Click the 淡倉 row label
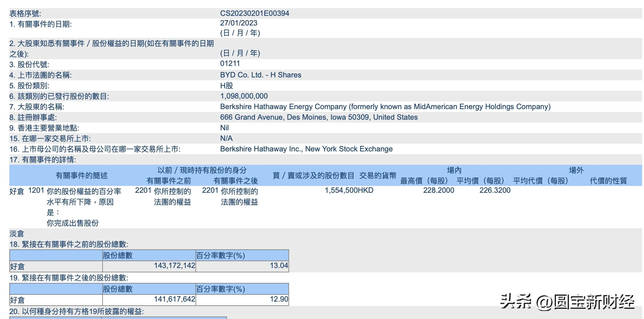This screenshot has height=319, width=644. (17, 233)
